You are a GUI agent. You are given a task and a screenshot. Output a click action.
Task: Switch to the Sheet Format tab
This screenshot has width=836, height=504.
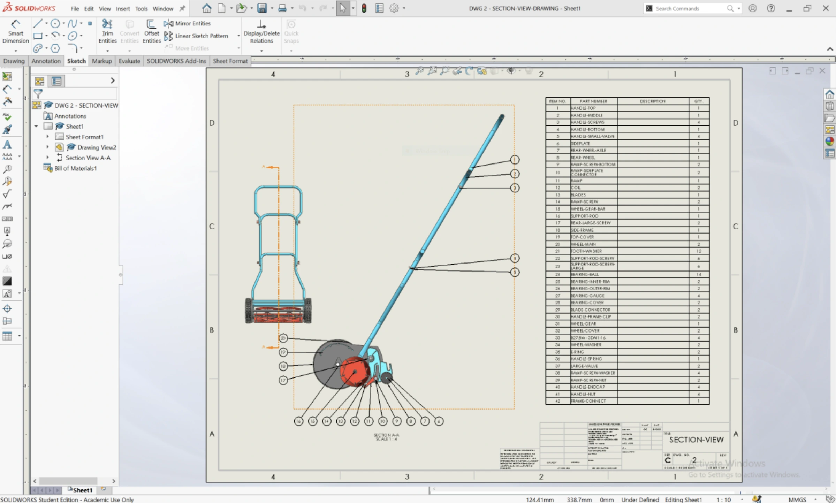230,61
